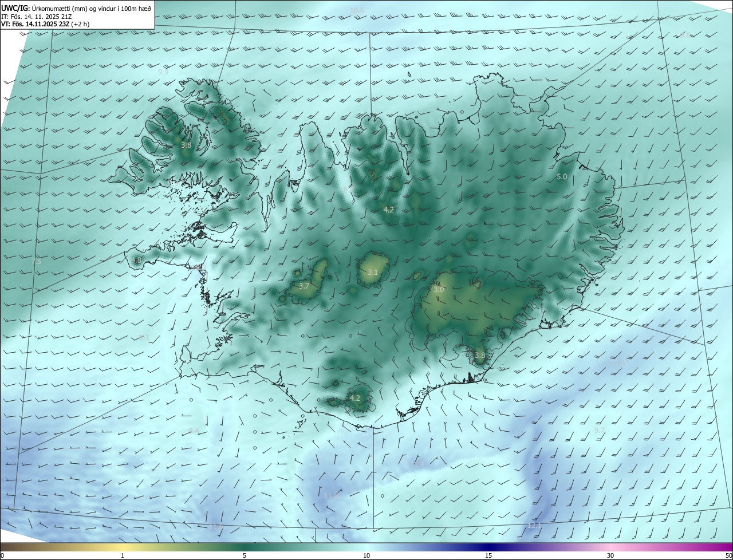Click the 9.4 value southwest of Iceland
The height and width of the screenshot is (560, 733).
194,431
